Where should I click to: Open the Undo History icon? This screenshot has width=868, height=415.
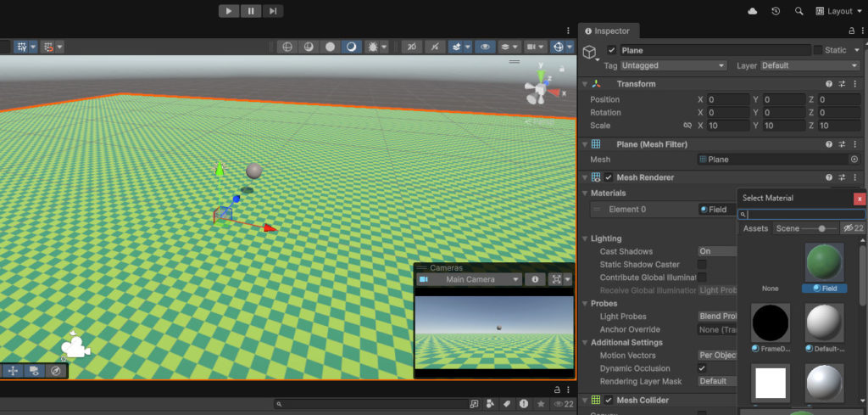point(776,11)
